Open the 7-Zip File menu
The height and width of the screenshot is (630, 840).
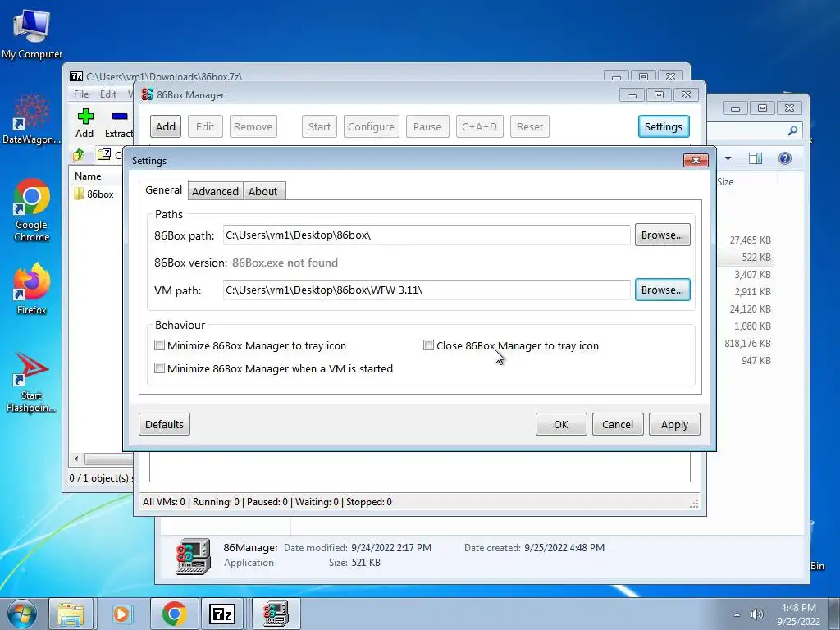click(x=81, y=94)
